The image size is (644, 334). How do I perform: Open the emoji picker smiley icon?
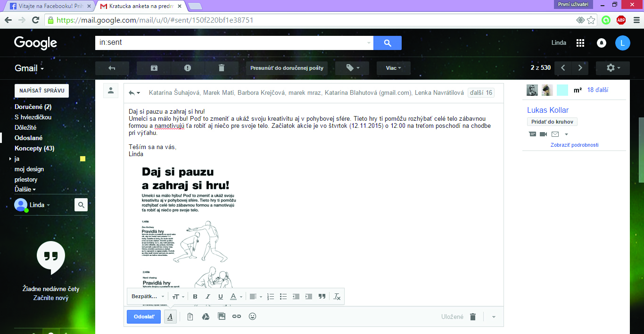pos(252,317)
